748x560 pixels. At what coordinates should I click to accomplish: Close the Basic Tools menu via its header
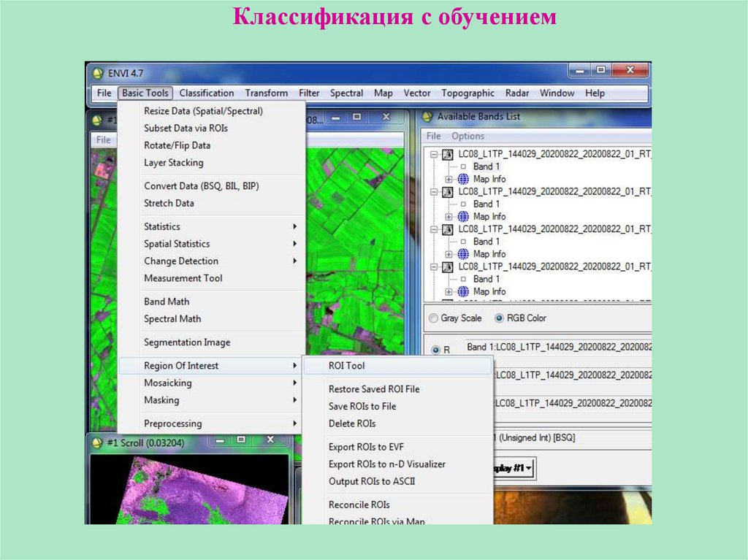(x=145, y=93)
